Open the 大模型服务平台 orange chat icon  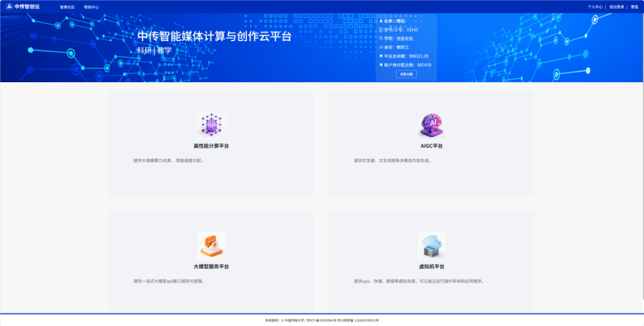pyautogui.click(x=211, y=246)
